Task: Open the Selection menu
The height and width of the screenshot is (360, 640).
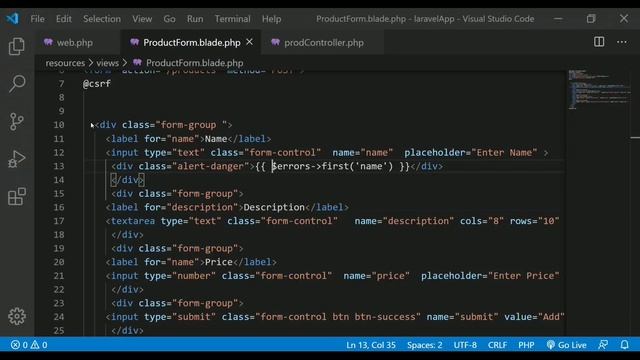Action: click(102, 19)
